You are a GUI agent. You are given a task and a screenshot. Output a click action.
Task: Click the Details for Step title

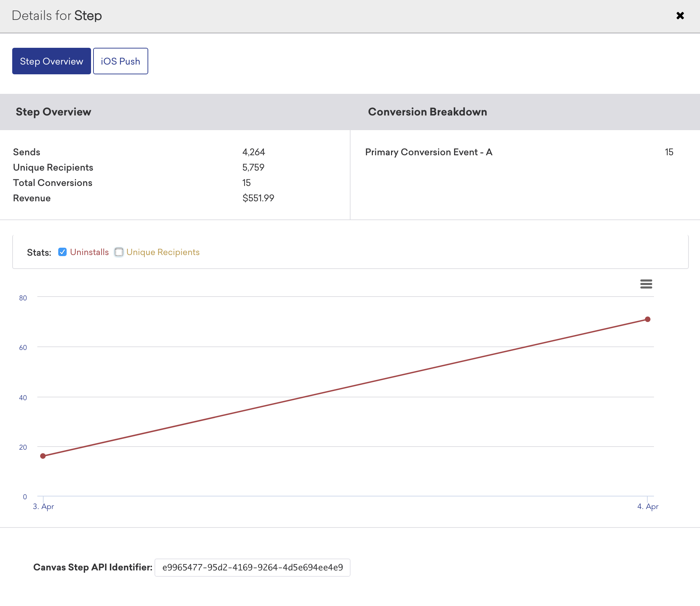point(57,16)
